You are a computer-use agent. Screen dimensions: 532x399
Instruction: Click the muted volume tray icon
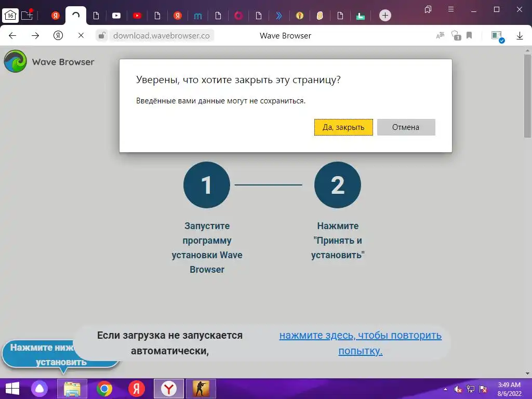tap(458, 389)
